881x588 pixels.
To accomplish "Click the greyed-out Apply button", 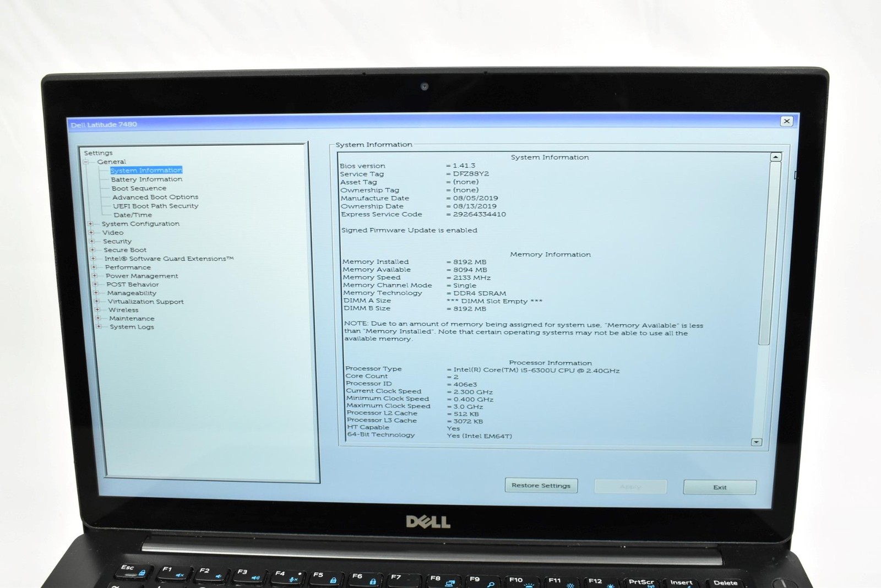I will coord(630,487).
